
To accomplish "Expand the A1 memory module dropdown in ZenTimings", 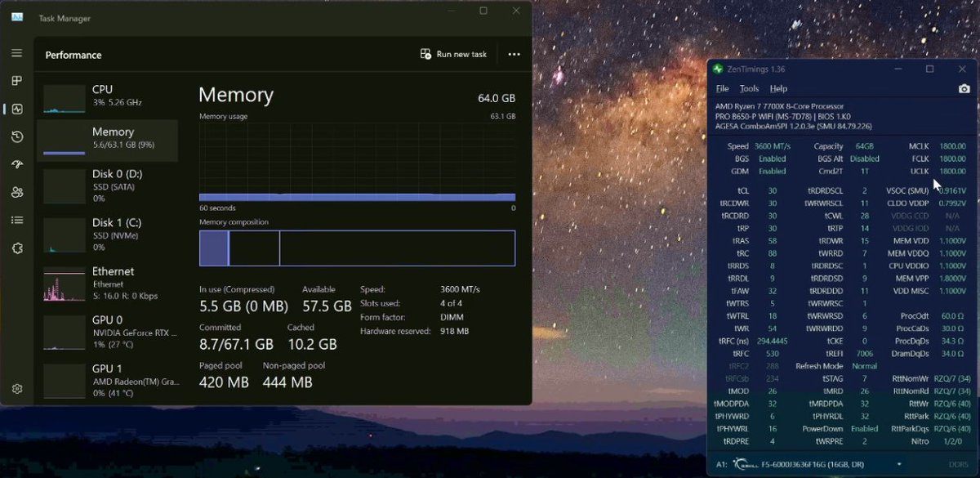I will [899, 464].
